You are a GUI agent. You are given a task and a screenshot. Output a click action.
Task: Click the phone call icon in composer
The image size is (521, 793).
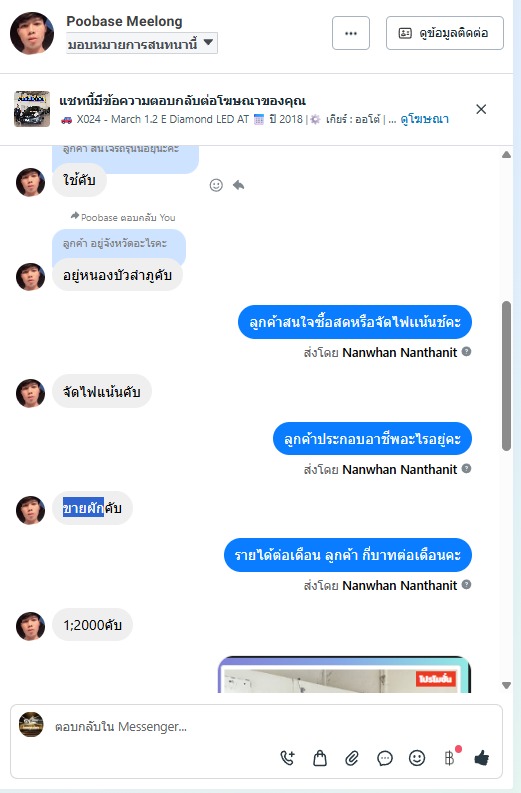click(287, 758)
